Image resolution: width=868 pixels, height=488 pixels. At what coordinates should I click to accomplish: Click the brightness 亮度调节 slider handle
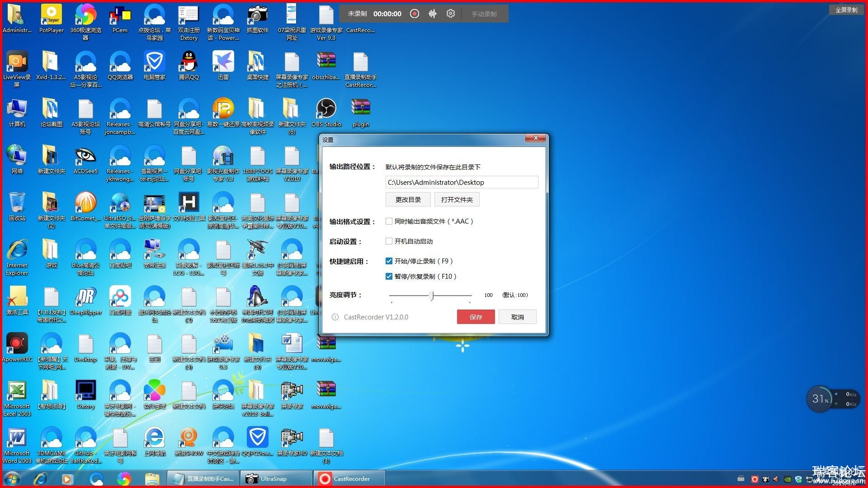click(x=432, y=296)
